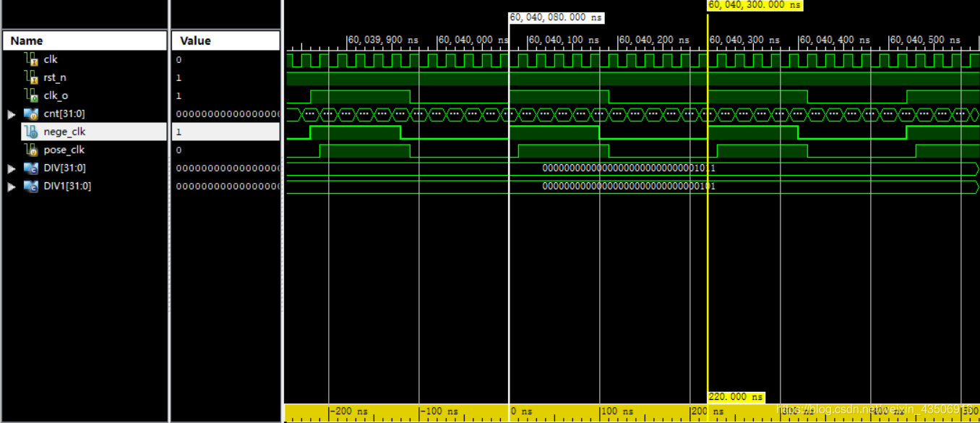Select the pose_clk signal name

coord(64,150)
